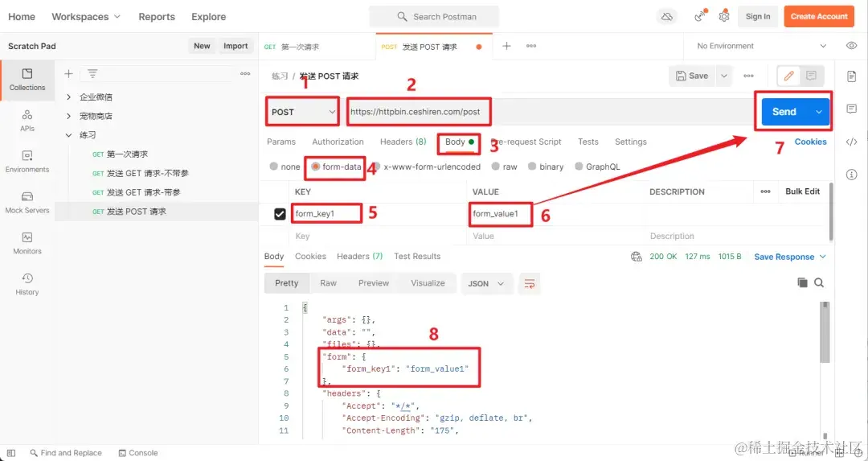868x461 pixels.
Task: Switch to pencil edit mode icon
Action: pos(789,76)
